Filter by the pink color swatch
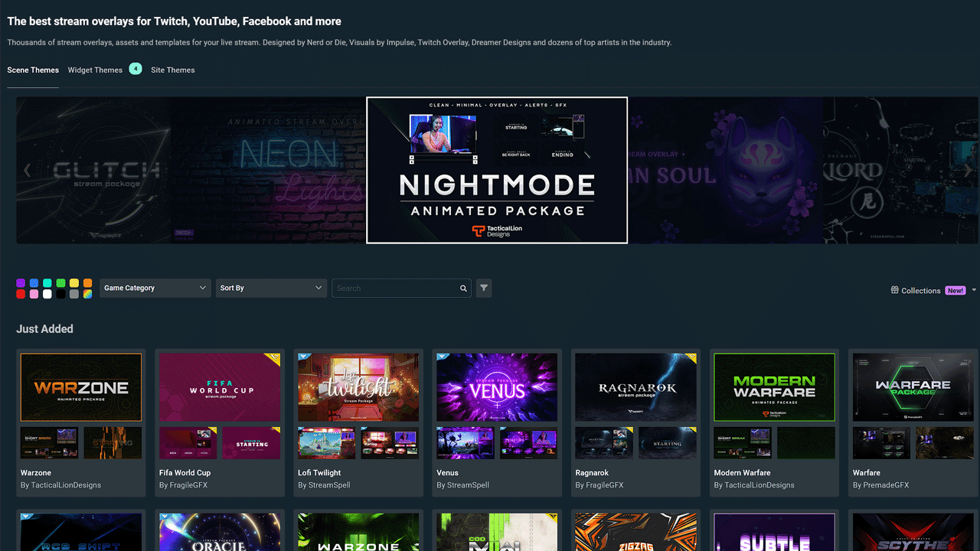The width and height of the screenshot is (980, 551). click(x=34, y=294)
